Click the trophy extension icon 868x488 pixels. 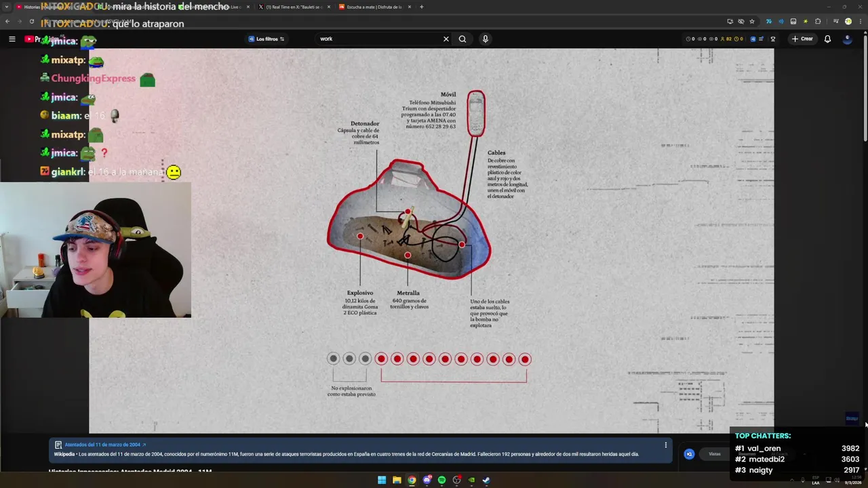coord(772,39)
